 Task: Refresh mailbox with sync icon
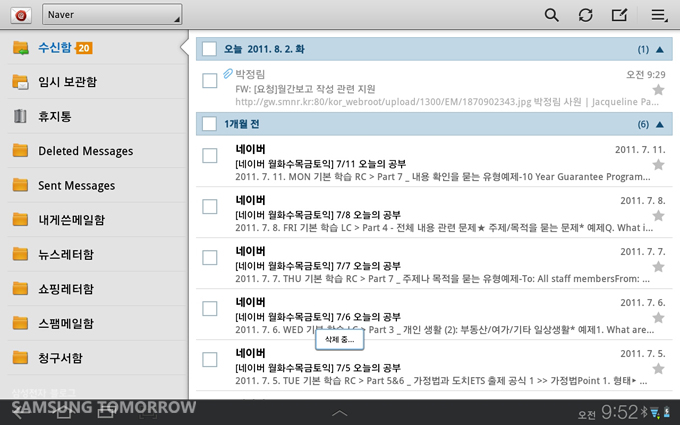[x=585, y=15]
